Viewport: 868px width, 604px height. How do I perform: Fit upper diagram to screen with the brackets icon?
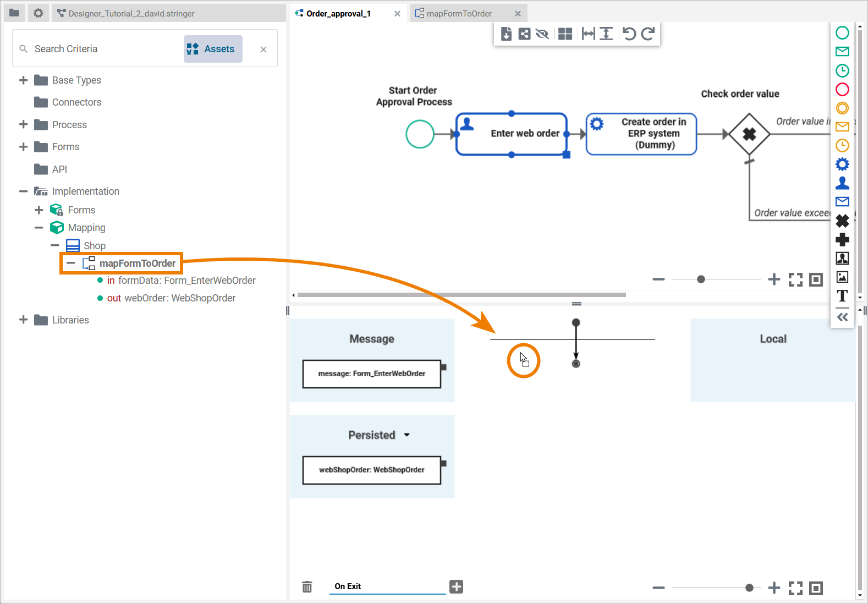pos(795,279)
